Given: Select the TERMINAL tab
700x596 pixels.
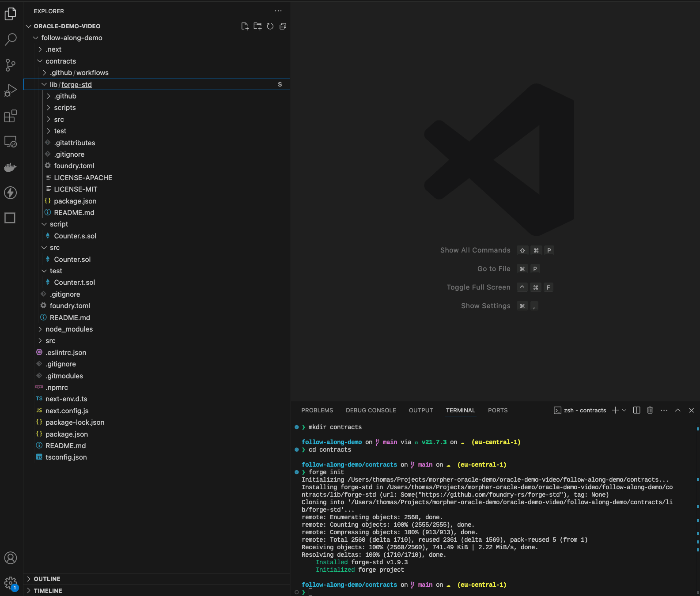Looking at the screenshot, I should 461,410.
